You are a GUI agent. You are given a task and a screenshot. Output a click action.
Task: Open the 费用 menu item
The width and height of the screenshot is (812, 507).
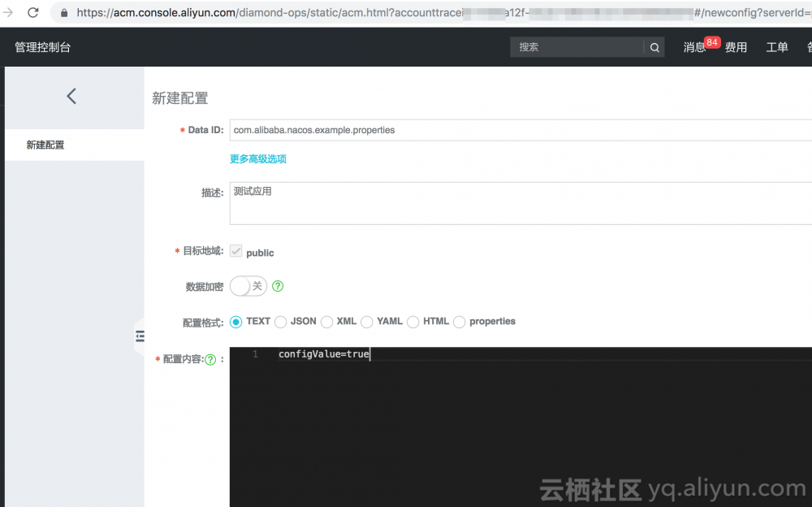736,47
